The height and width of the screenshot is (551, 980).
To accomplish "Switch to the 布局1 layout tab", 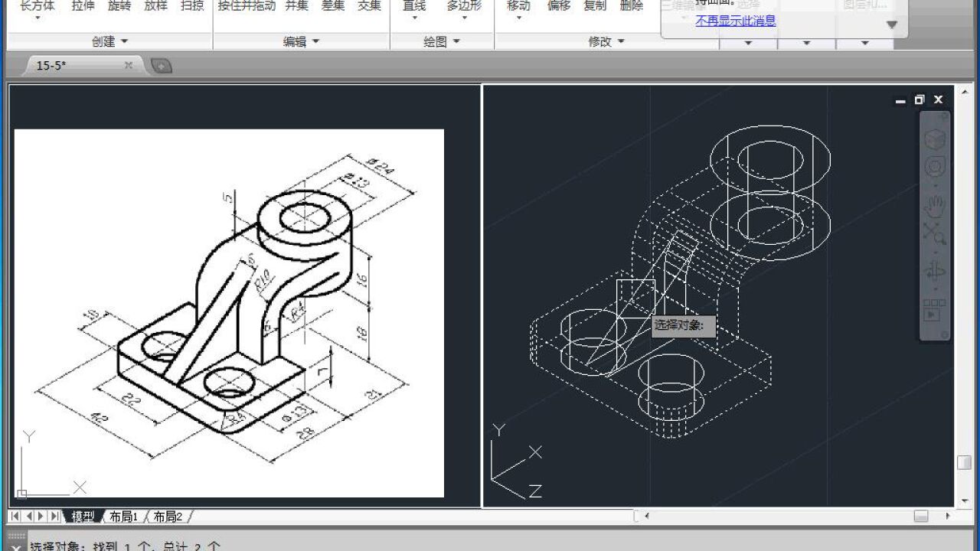I will point(126,516).
